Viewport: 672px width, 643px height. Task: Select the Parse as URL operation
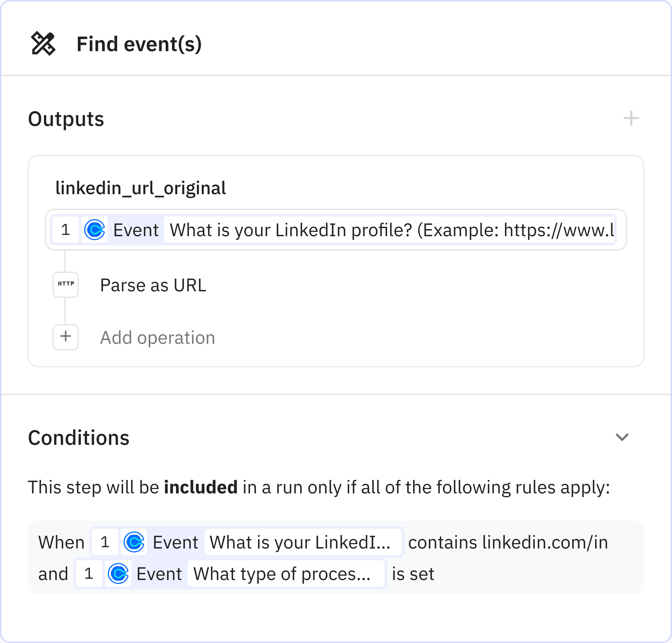tap(153, 285)
